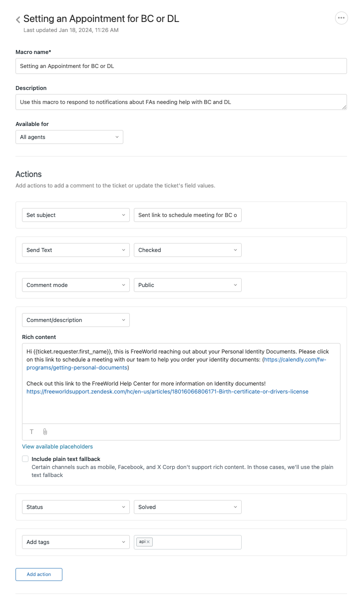Click the Macro name input field

pyautogui.click(x=181, y=66)
